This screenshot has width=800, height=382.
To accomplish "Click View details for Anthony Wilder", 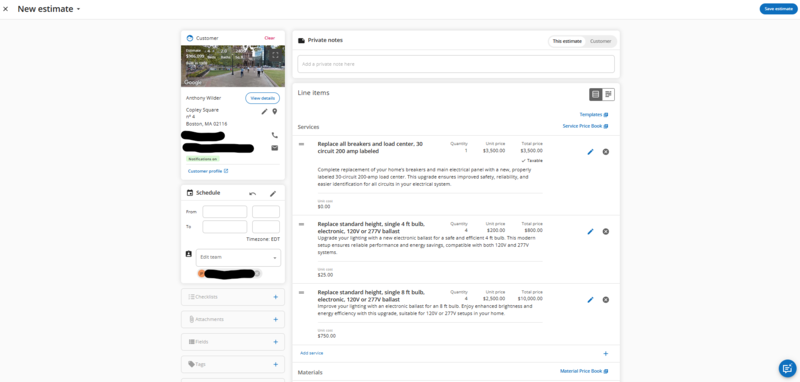I will tap(262, 98).
